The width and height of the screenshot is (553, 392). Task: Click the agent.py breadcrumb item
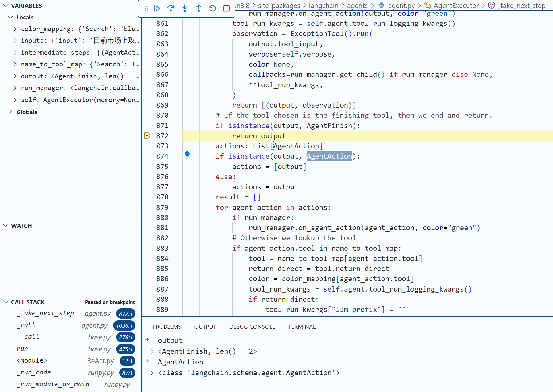(x=401, y=6)
